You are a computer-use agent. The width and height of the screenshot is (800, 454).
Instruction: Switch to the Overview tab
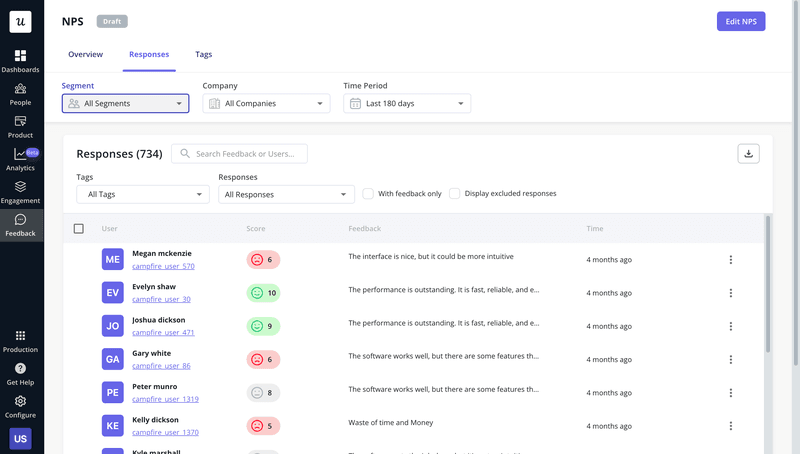85,54
